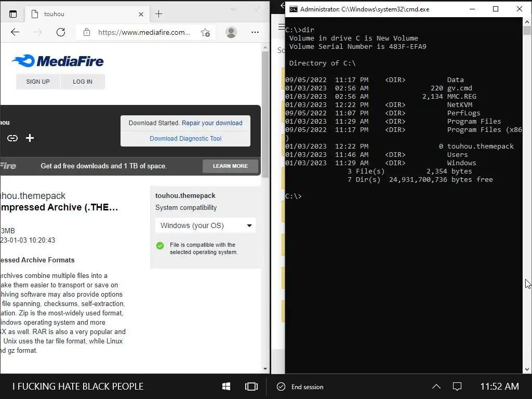This screenshot has width=532, height=399.
Task: Open the Windows (your OS) dropdown
Action: (x=206, y=225)
